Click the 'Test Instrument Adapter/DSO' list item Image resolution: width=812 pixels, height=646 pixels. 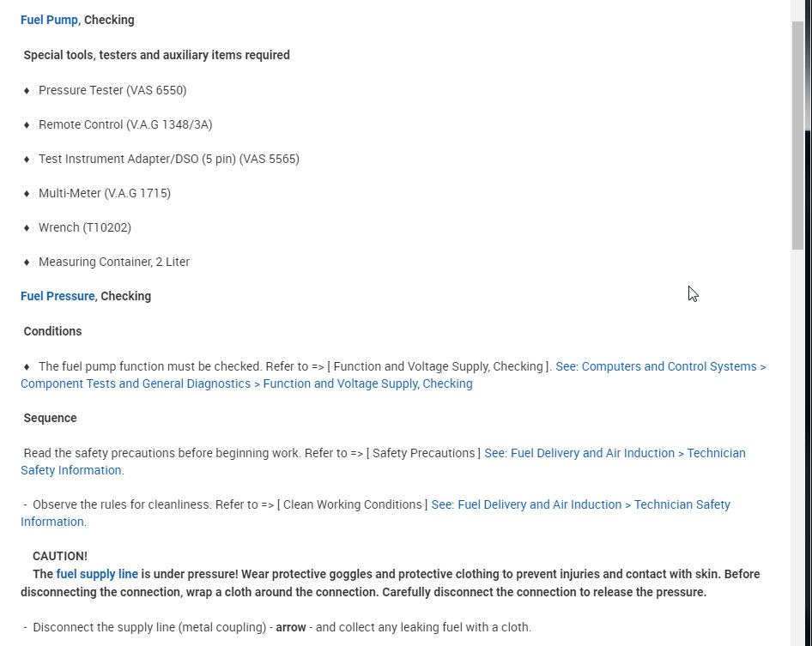pos(169,159)
